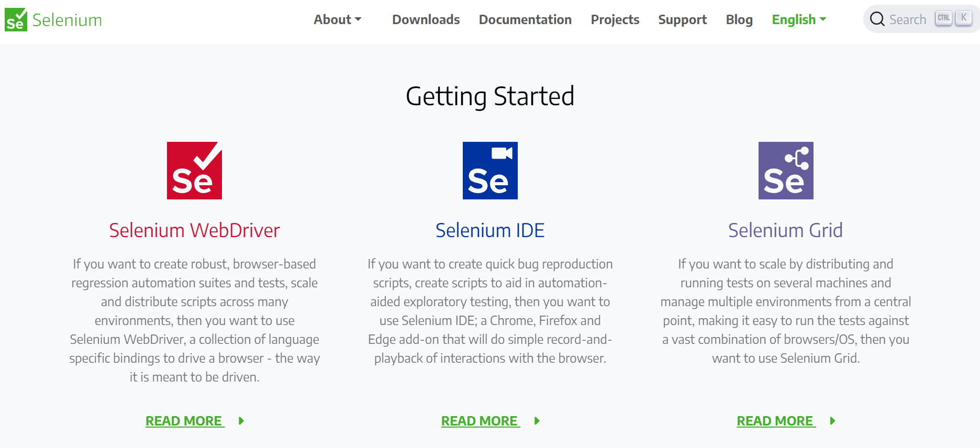Click the arrow beside Grid's READ MORE
Screen dimensions: 980x448
(x=832, y=421)
